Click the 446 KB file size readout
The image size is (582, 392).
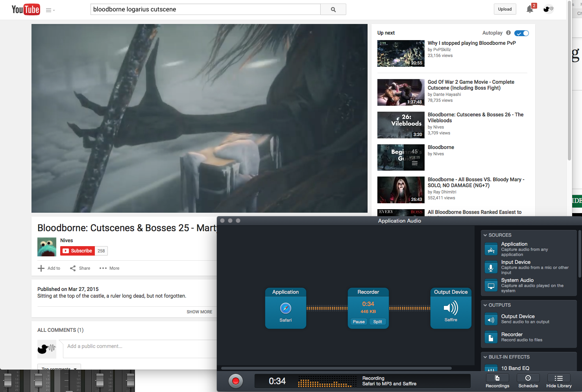(x=368, y=311)
